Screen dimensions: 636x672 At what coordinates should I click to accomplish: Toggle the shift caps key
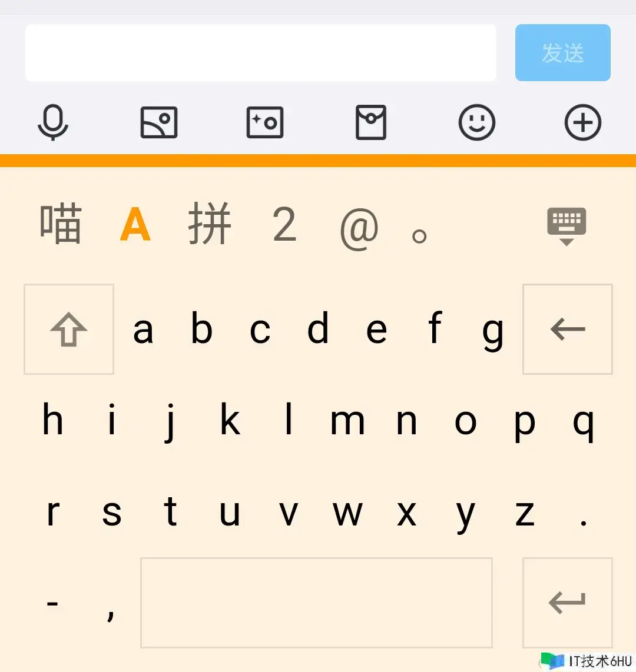click(x=69, y=329)
